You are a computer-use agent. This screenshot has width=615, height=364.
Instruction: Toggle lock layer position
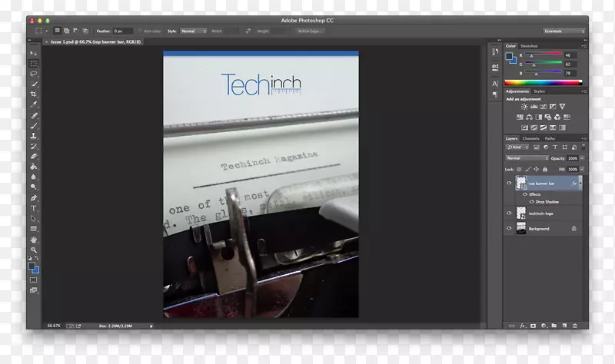coord(536,169)
